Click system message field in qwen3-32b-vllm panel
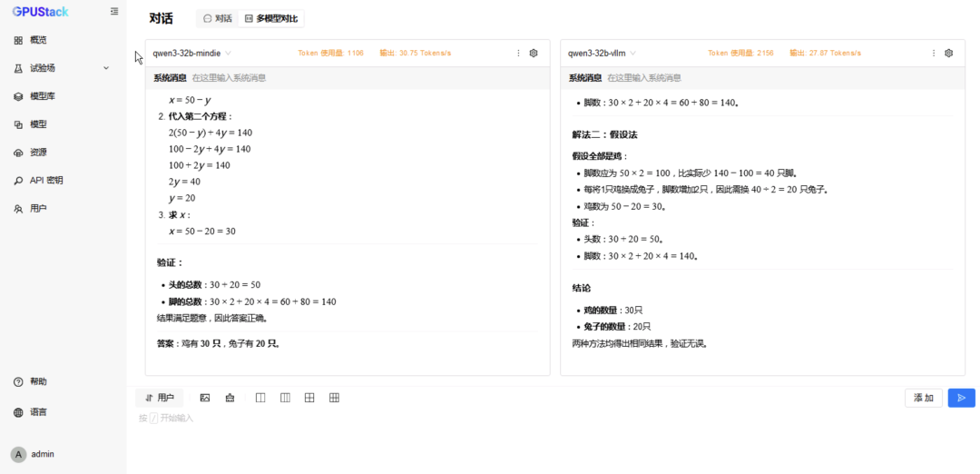Screen dimensions: 980x474 [762, 78]
